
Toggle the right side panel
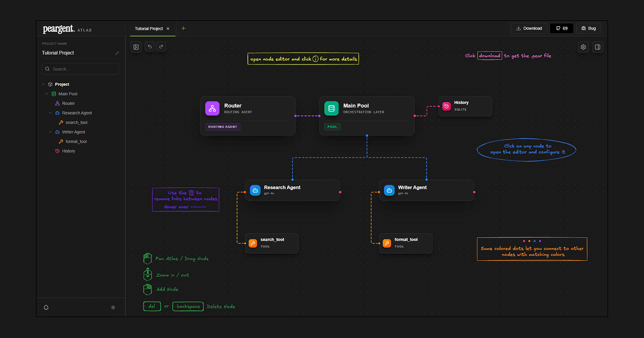click(597, 47)
